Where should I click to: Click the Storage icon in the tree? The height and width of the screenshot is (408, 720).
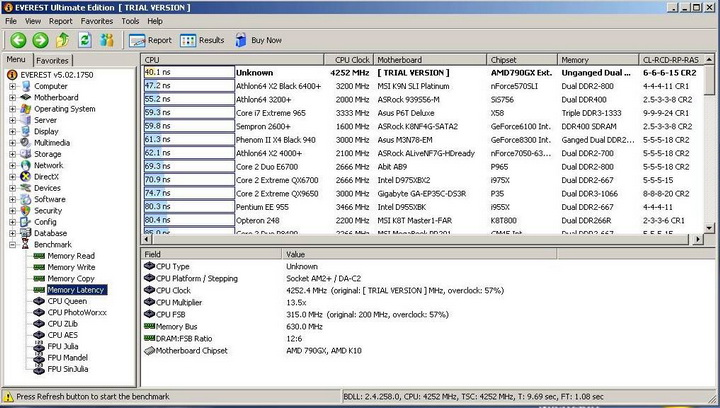26,154
